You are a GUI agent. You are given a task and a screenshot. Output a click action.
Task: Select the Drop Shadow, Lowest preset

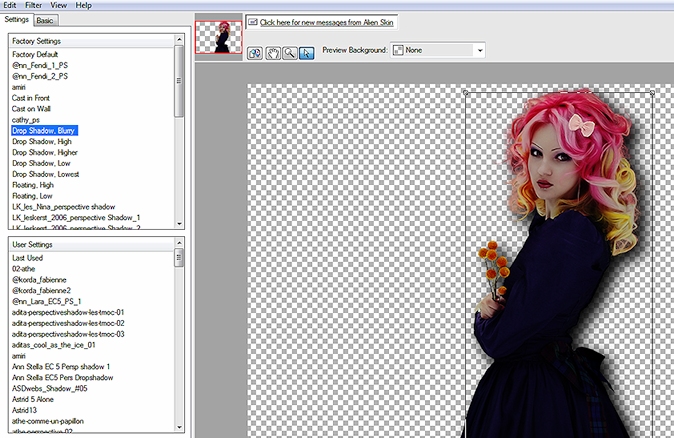tap(46, 174)
